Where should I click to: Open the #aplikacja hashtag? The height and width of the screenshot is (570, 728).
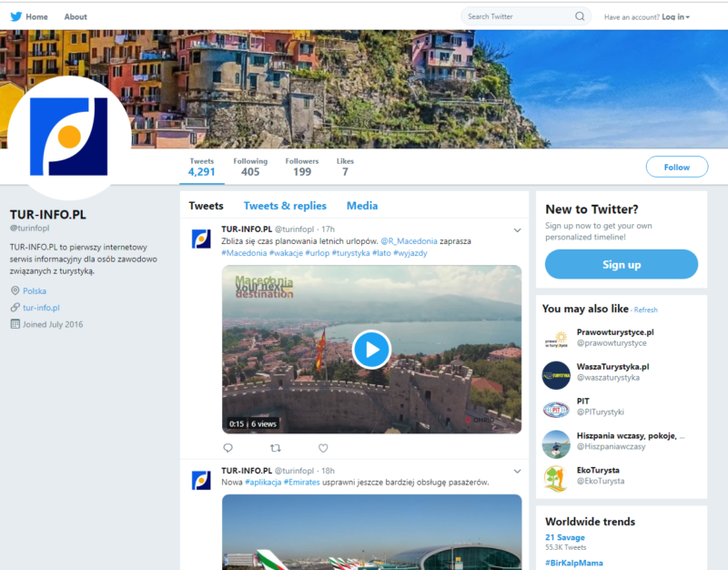coord(263,483)
